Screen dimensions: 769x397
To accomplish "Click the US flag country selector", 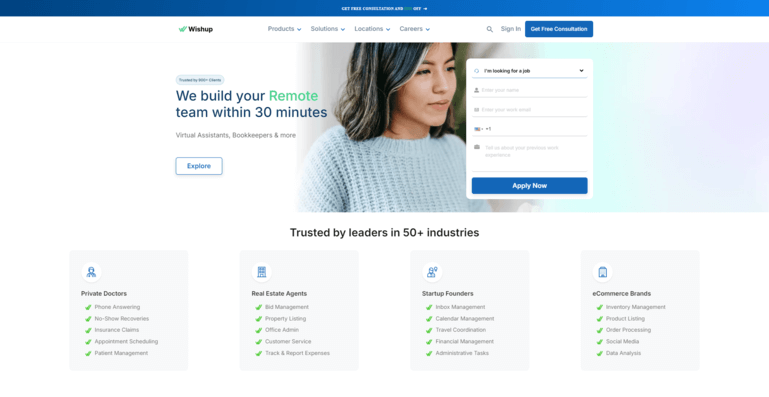I will click(x=478, y=129).
